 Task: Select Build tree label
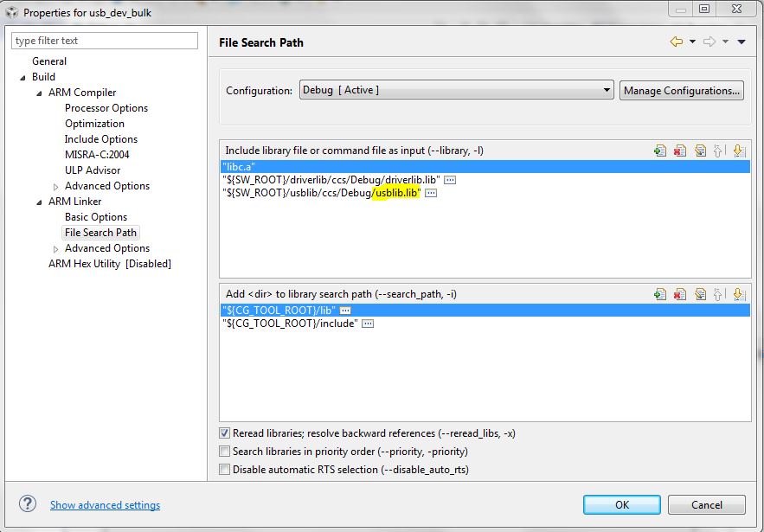(43, 76)
